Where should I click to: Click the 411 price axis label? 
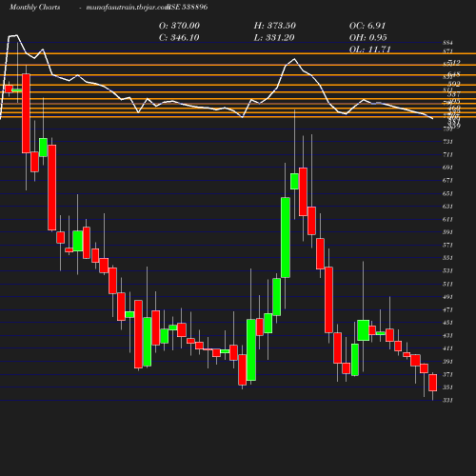click(447, 348)
